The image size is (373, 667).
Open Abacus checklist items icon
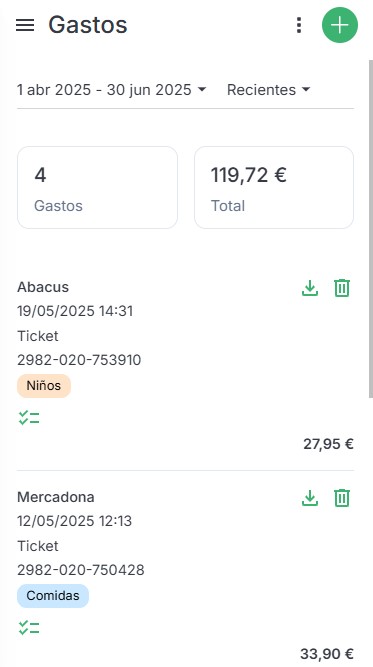click(29, 418)
